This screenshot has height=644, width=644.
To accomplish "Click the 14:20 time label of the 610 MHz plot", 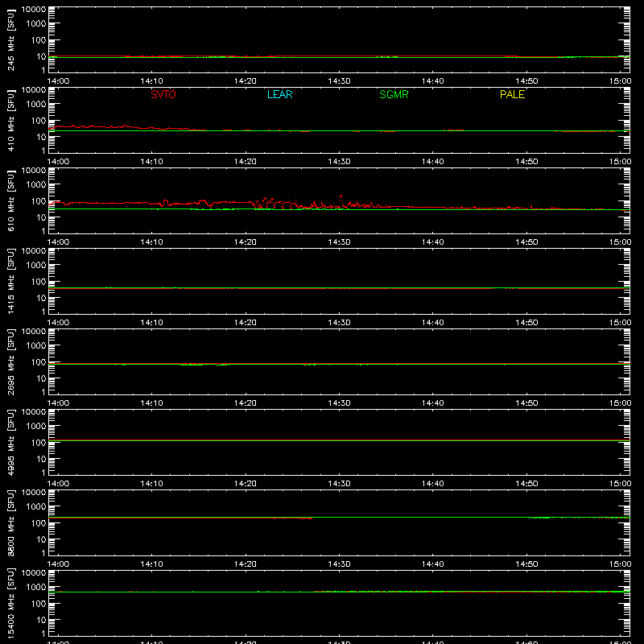I will [246, 242].
